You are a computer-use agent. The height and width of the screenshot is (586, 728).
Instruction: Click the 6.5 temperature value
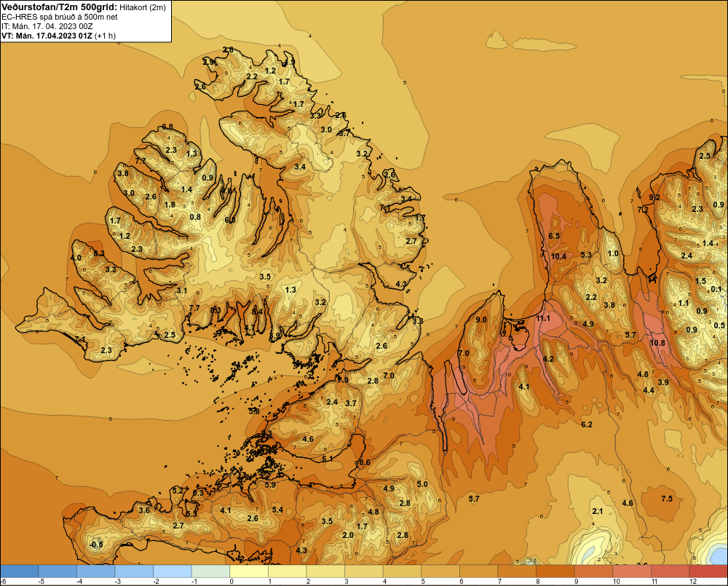pyautogui.click(x=554, y=236)
